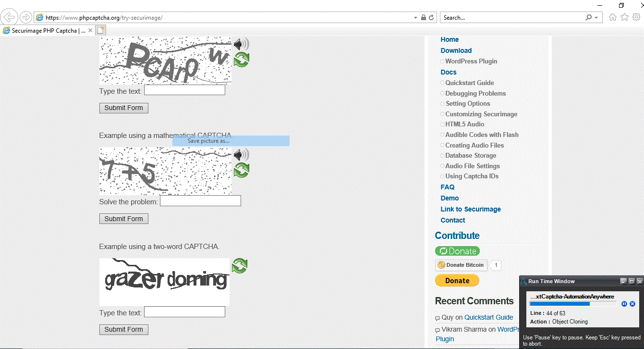This screenshot has height=349, width=644.
Task: Submit the form under the PCArp captcha
Action: 124,108
